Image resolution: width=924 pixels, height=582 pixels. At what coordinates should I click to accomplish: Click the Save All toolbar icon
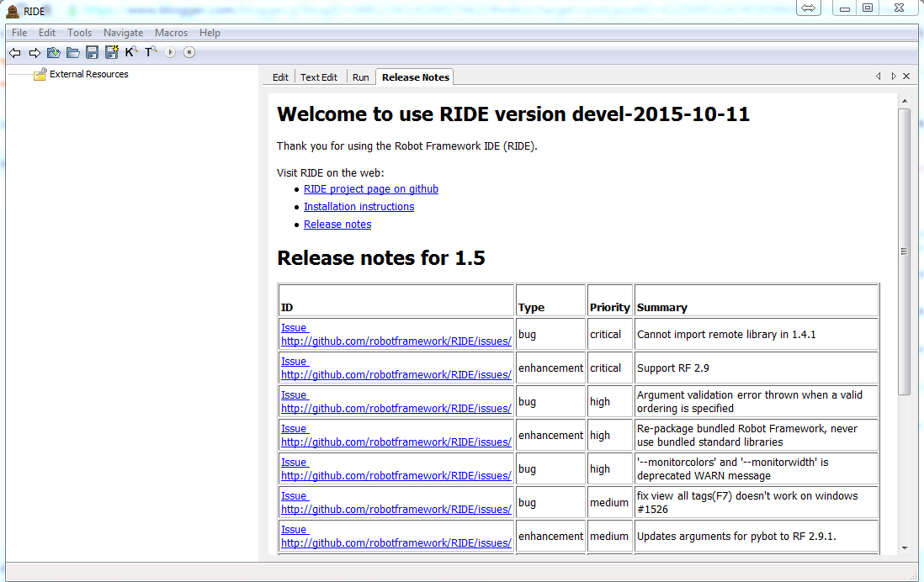[111, 52]
